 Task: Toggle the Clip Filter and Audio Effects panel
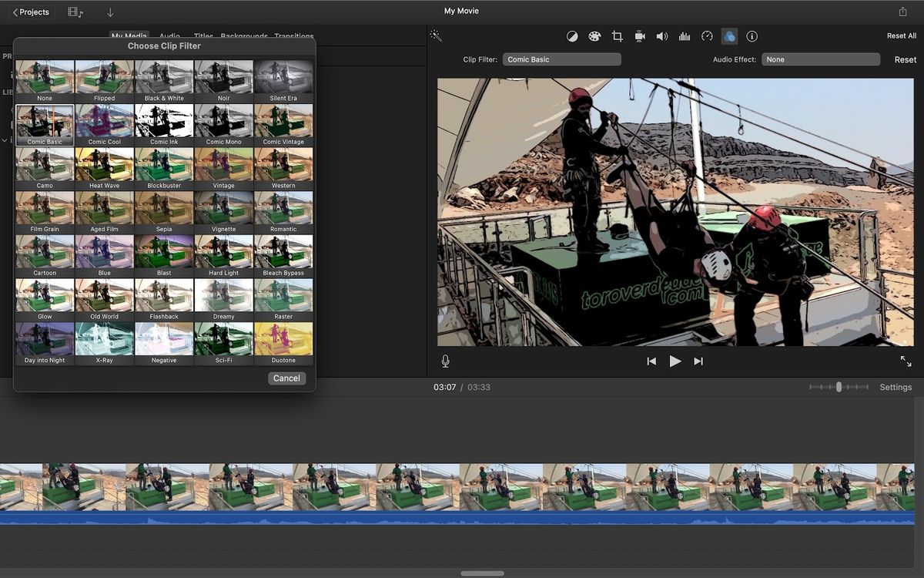coord(728,35)
